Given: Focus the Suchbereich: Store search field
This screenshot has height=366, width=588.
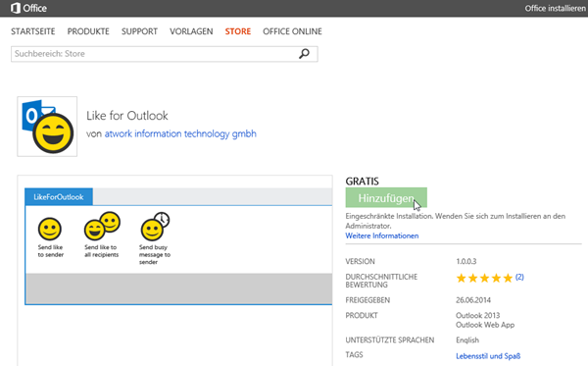Looking at the screenshot, I should [165, 54].
